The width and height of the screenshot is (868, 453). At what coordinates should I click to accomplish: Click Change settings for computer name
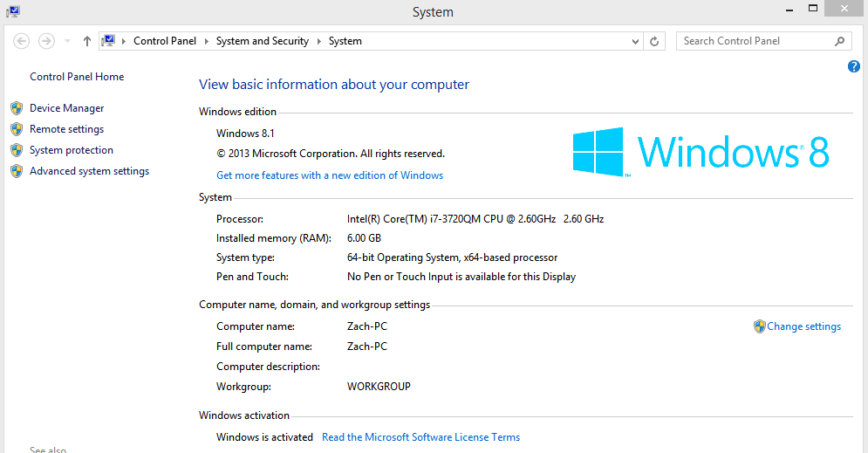pos(803,326)
